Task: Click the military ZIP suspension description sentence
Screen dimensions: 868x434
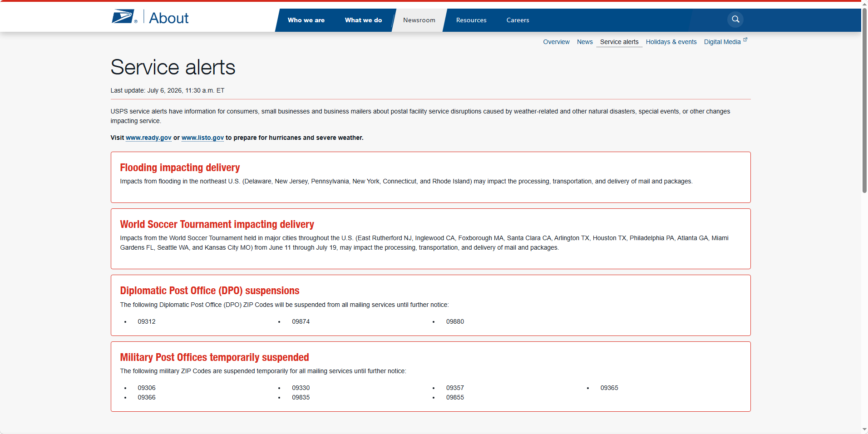Action: pos(263,371)
